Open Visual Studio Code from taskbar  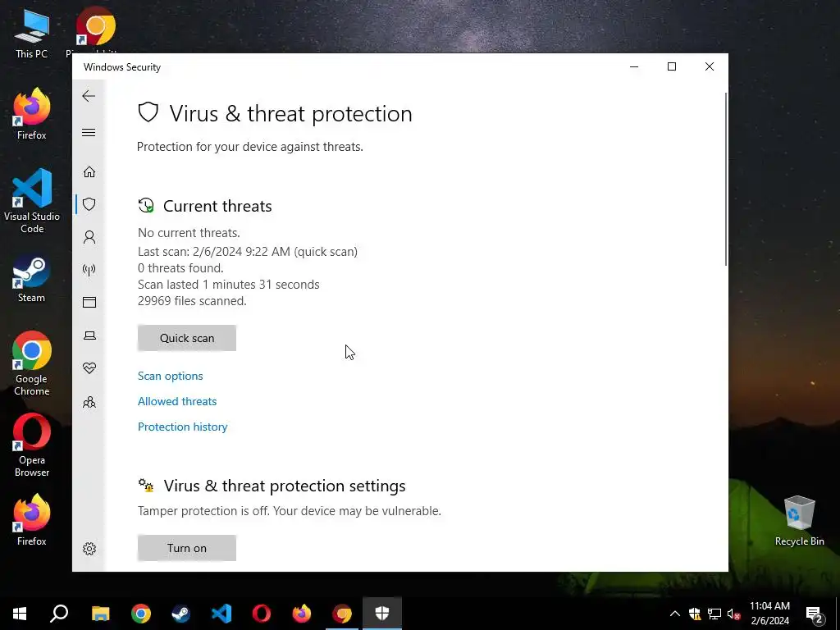click(221, 614)
